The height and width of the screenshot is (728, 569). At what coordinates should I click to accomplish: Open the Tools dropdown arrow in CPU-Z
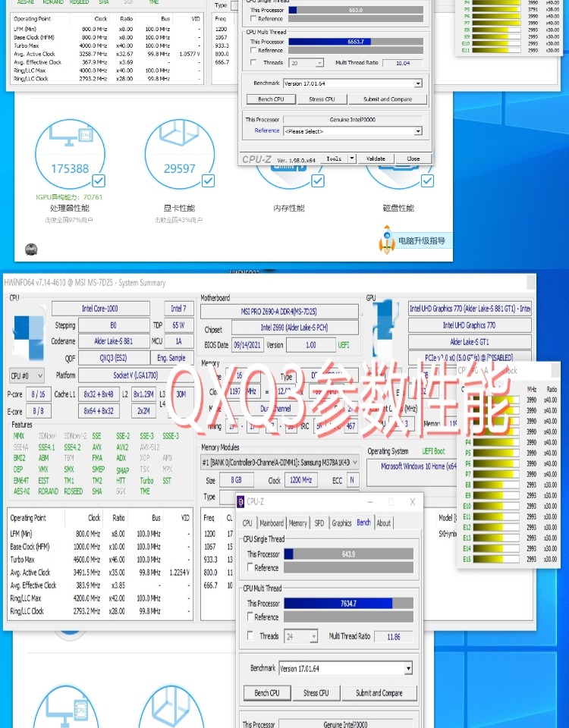(352, 158)
